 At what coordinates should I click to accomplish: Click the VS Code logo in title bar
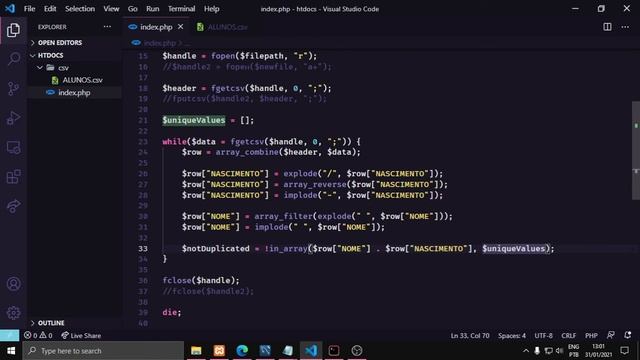click(x=10, y=9)
